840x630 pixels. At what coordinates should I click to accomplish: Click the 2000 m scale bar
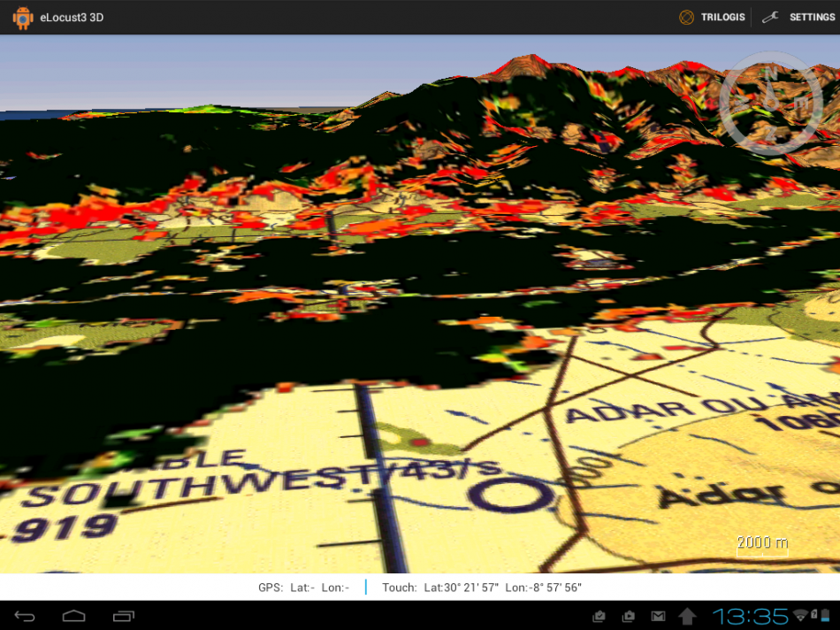(x=762, y=545)
